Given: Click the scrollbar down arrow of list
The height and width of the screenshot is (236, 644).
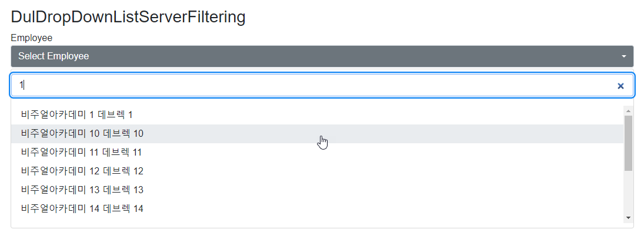Looking at the screenshot, I should click(628, 218).
